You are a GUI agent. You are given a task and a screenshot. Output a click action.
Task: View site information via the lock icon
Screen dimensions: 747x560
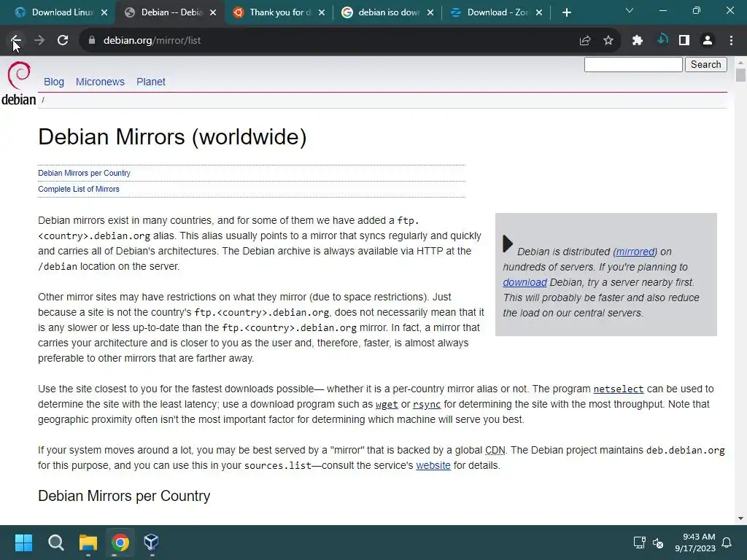92,41
